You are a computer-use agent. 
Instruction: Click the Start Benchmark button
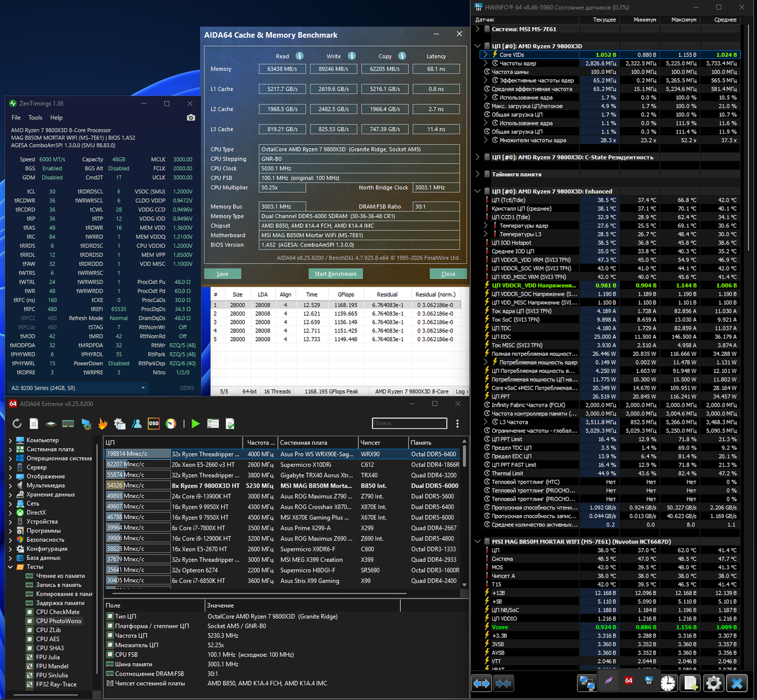point(335,274)
